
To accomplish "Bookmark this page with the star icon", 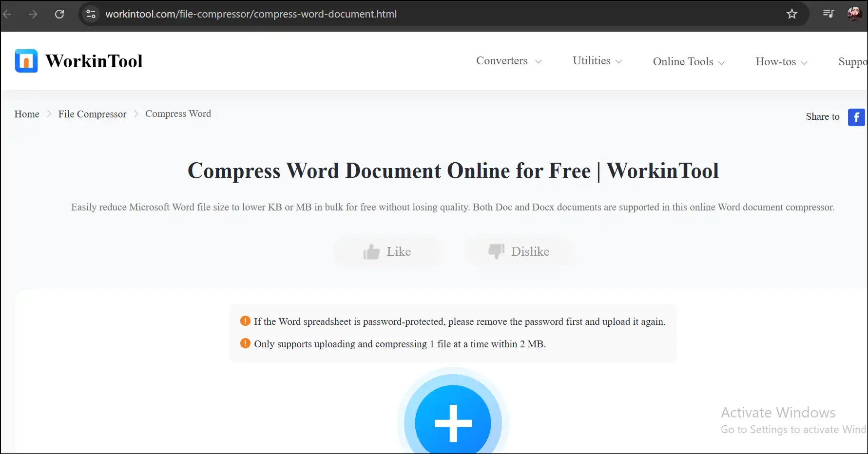I will pos(792,14).
